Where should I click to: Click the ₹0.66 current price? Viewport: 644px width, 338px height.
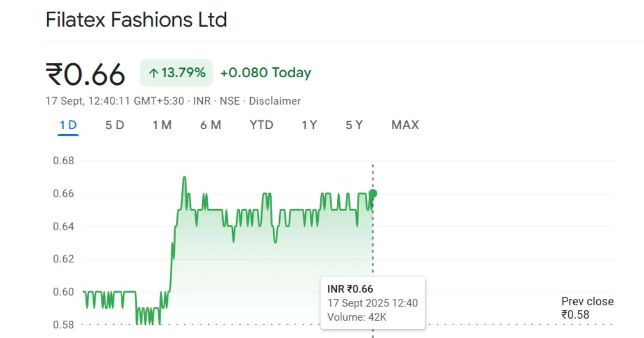click(x=86, y=74)
